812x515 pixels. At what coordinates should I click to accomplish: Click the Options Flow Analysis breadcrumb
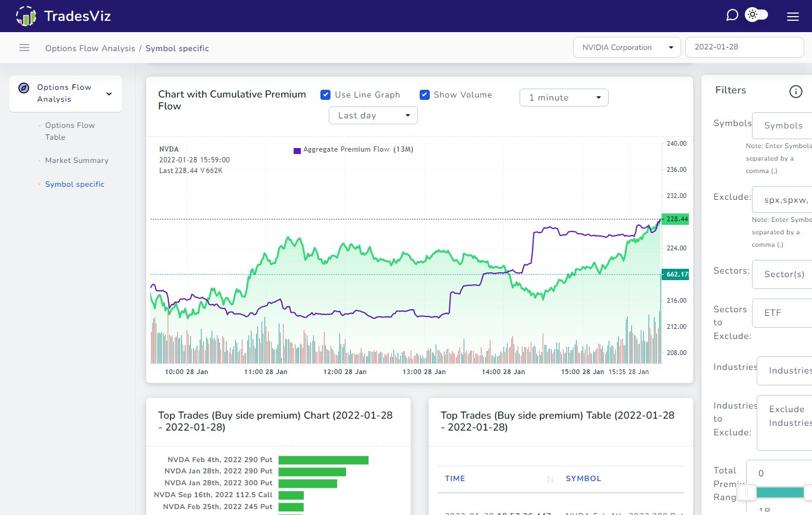click(x=90, y=48)
